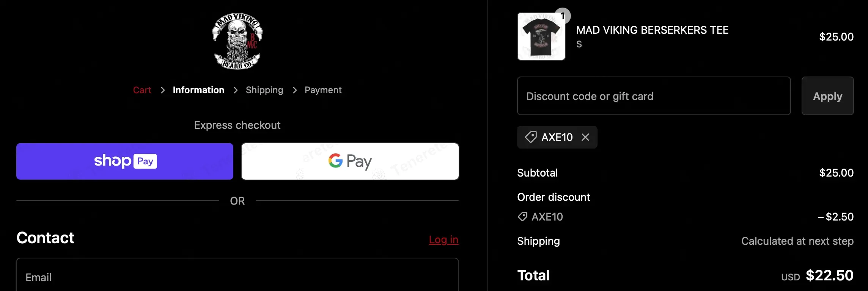Image resolution: width=868 pixels, height=291 pixels.
Task: Click the Discount code or gift card field
Action: point(654,96)
